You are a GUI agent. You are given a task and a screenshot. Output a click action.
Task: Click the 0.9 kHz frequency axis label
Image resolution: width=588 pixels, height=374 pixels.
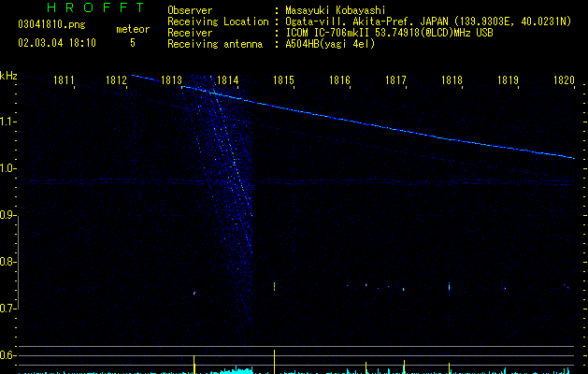pos(7,215)
